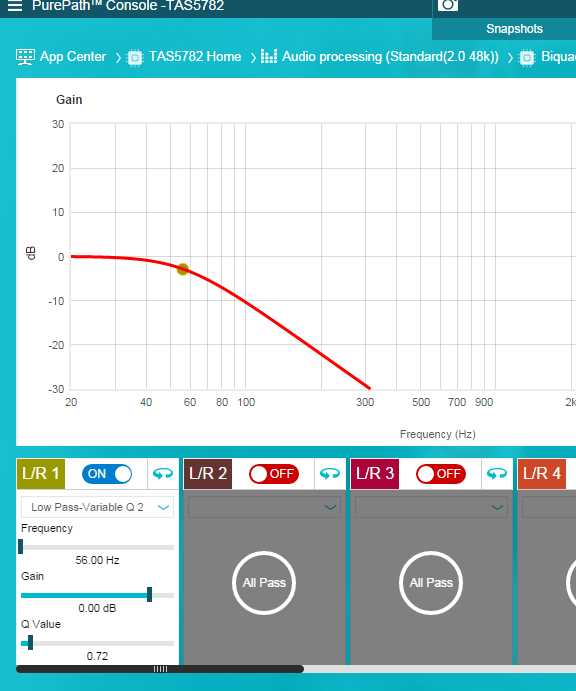Turn on the L/R 2 filter switch
This screenshot has width=576, height=691.
[x=274, y=474]
